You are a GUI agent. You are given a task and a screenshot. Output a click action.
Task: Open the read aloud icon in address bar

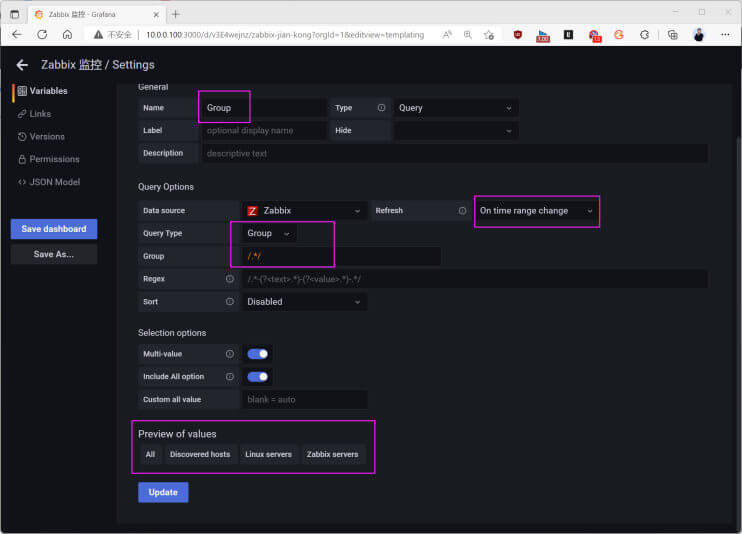click(447, 35)
